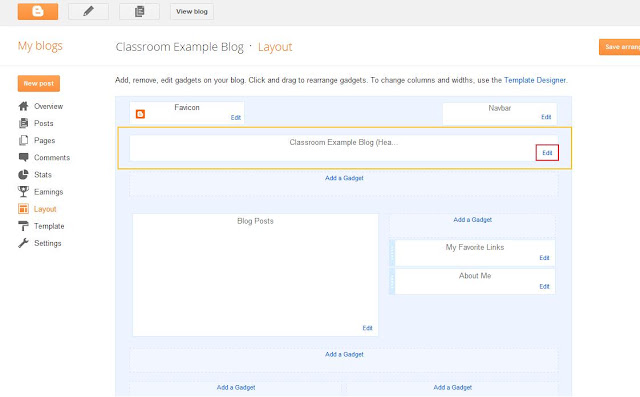Open the Earnings section
This screenshot has width=640, height=397.
[49, 192]
